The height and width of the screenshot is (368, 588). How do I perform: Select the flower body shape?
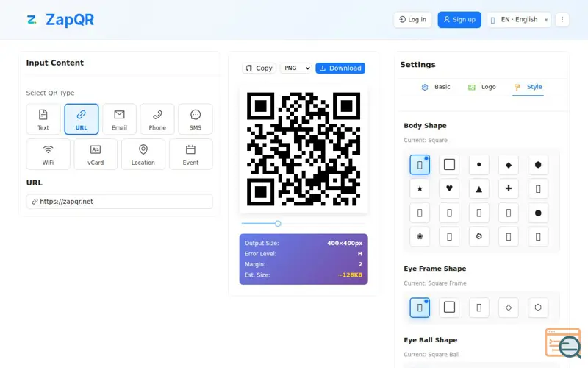point(420,236)
